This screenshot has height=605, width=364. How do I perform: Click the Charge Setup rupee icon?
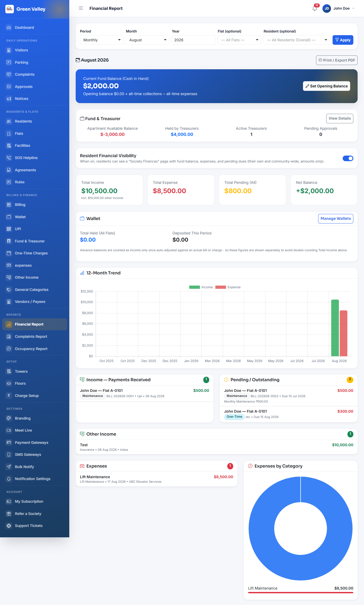(x=9, y=396)
